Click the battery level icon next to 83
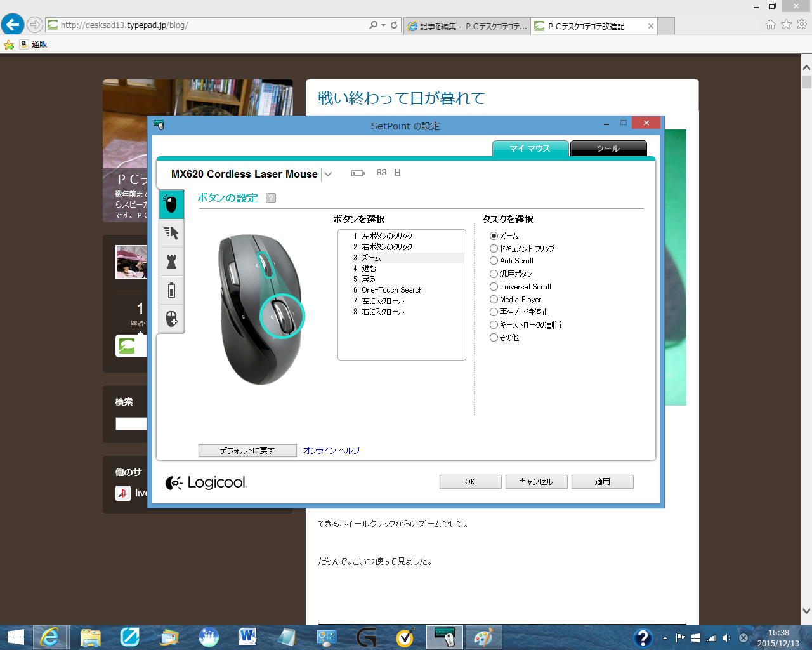812x650 pixels. tap(358, 173)
